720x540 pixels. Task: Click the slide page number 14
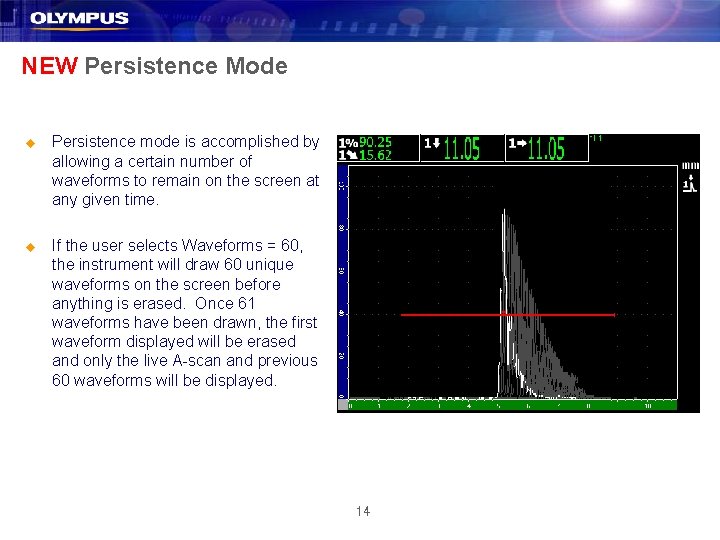(363, 511)
